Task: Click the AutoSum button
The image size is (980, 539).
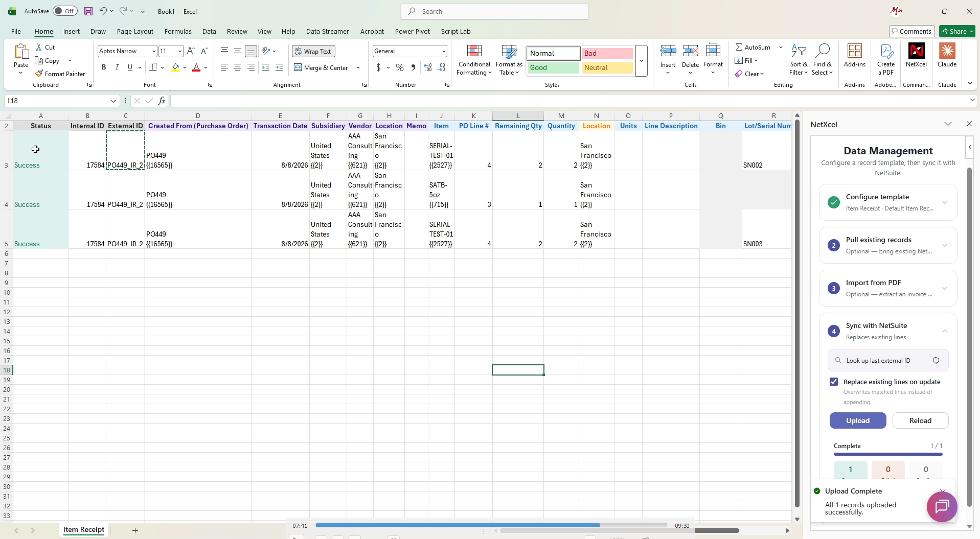Action: click(x=753, y=47)
